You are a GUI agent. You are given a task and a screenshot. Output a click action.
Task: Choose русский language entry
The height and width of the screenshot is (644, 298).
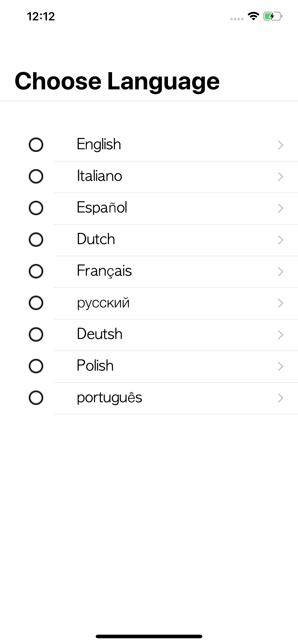click(x=103, y=303)
